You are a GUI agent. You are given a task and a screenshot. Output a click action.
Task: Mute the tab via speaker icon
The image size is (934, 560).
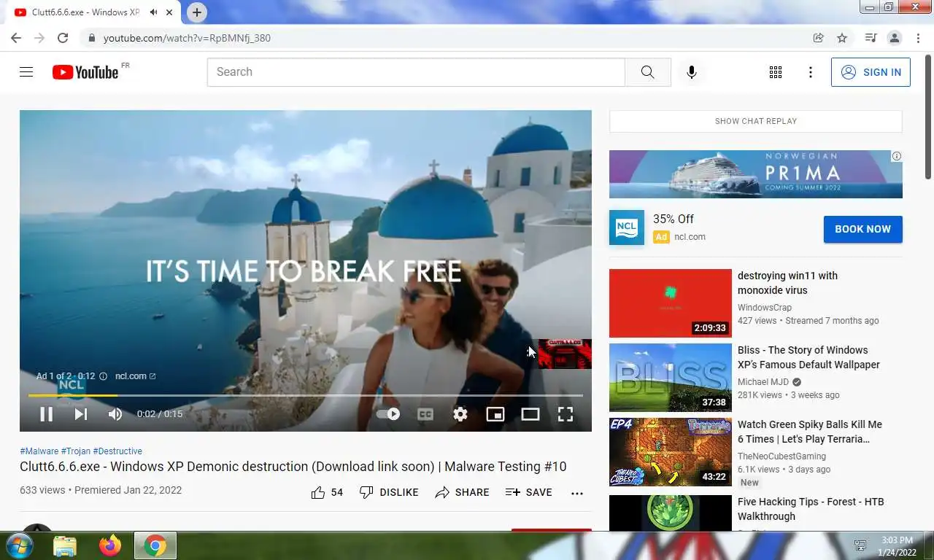coord(153,12)
